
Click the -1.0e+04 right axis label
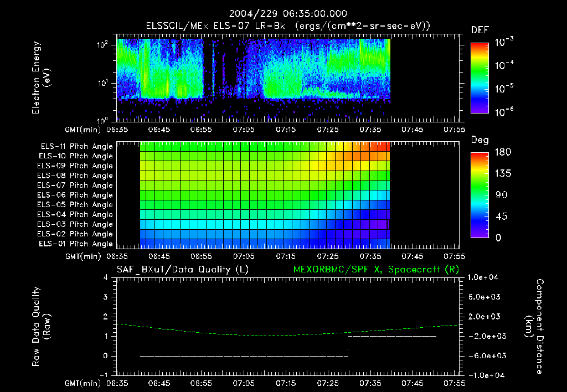[486, 375]
